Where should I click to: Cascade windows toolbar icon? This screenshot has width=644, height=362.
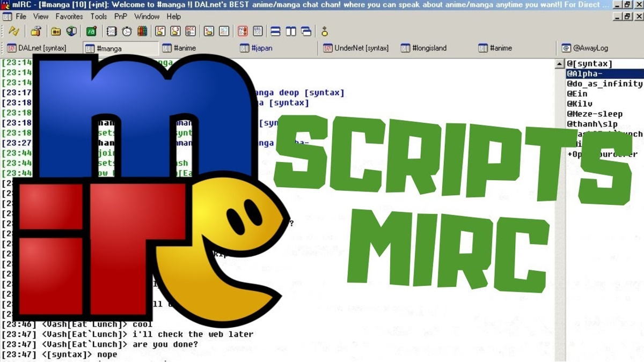click(x=306, y=31)
